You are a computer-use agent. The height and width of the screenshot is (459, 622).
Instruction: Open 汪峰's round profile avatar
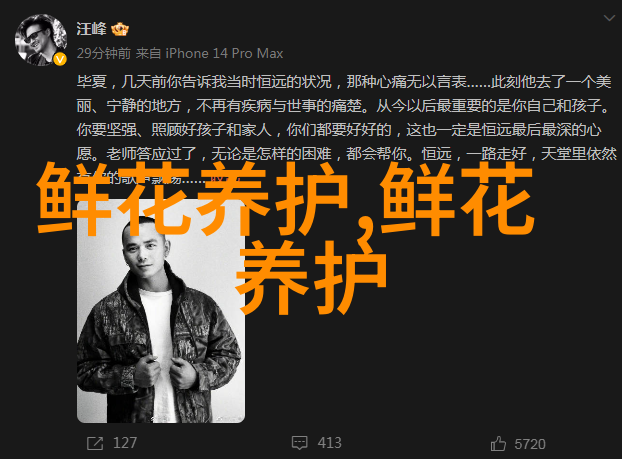tap(40, 40)
